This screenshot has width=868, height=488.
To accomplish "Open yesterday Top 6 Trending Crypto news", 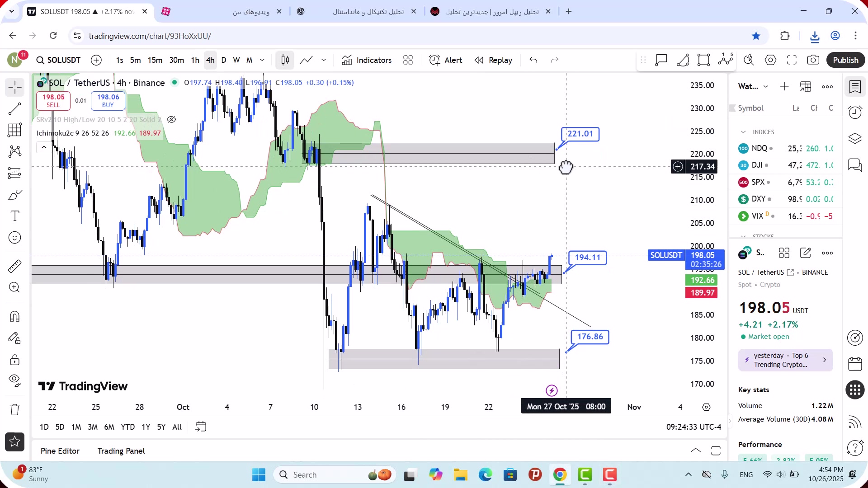I will point(785,360).
